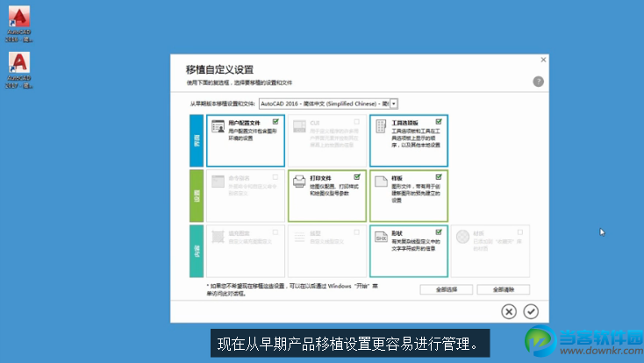Screen dimensions: 644x363
Task: Click the 工具选项板 tool palettes icon
Action: (381, 126)
